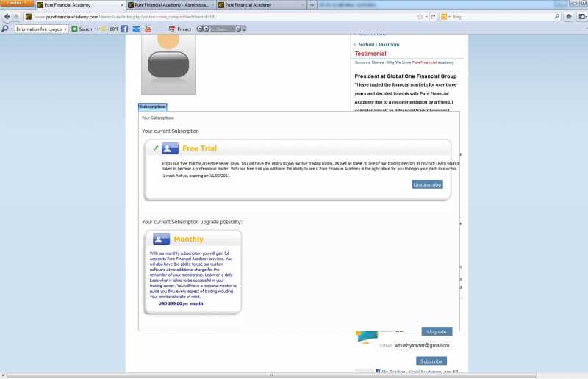Open the 'Information for' dropdown

coord(42,29)
